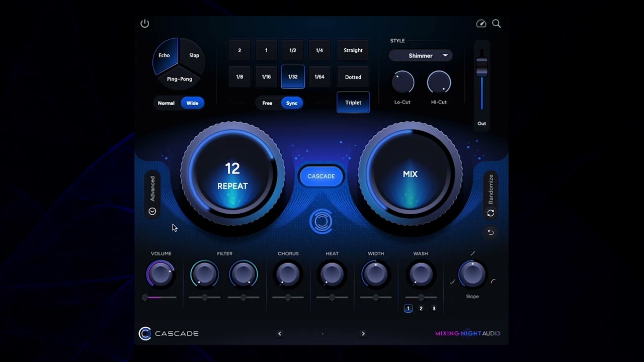
Task: Click the Wash knob
Action: pyautogui.click(x=421, y=274)
